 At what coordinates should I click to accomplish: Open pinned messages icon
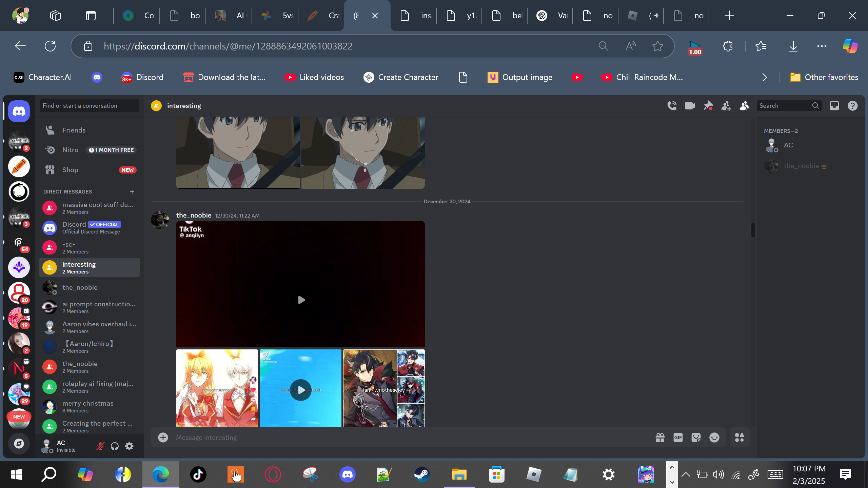tap(708, 106)
